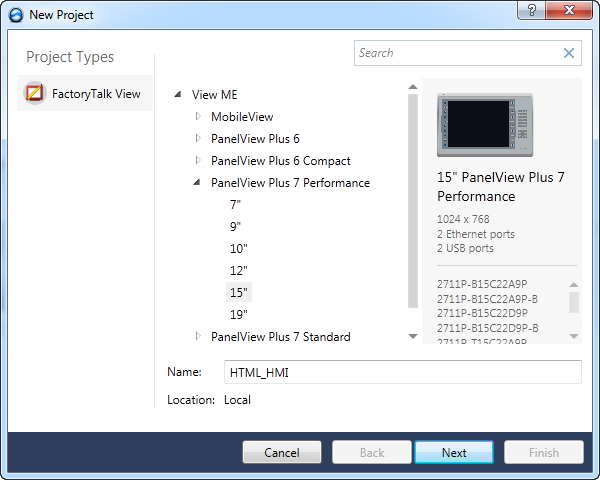600x480 pixels.
Task: Choose the 9" terminal size
Action: (x=235, y=227)
